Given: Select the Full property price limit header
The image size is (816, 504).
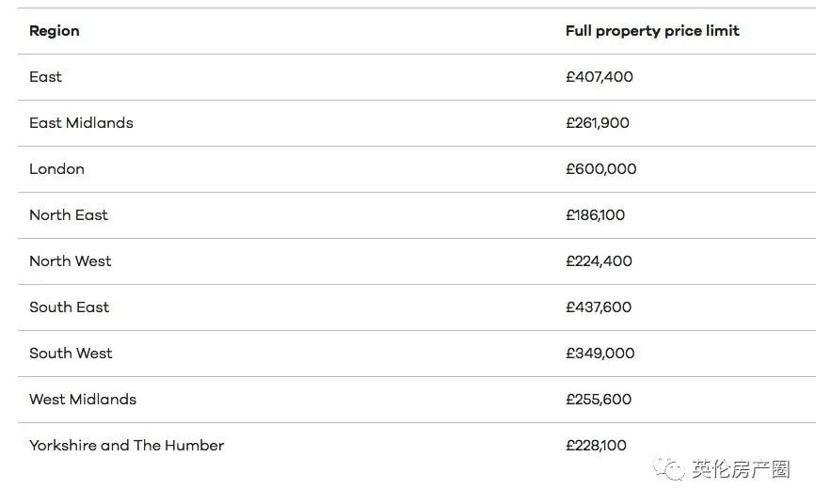Looking at the screenshot, I should [x=652, y=31].
